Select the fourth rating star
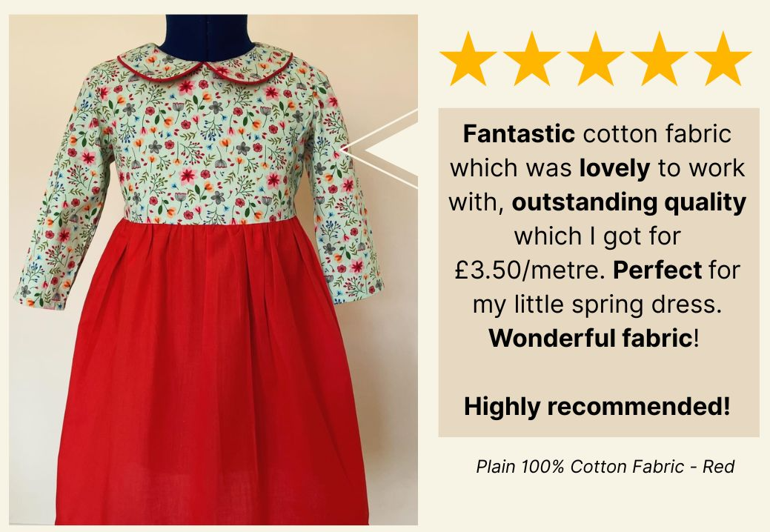770x532 pixels. 659,59
